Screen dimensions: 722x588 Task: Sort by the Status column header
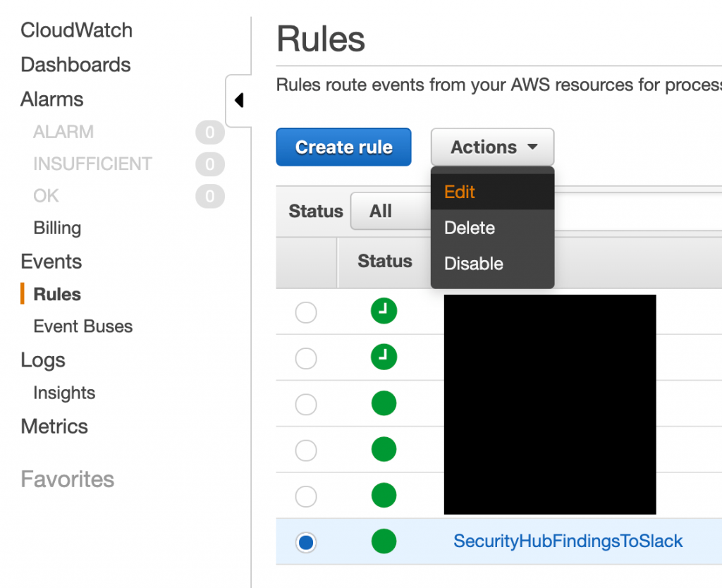[385, 261]
